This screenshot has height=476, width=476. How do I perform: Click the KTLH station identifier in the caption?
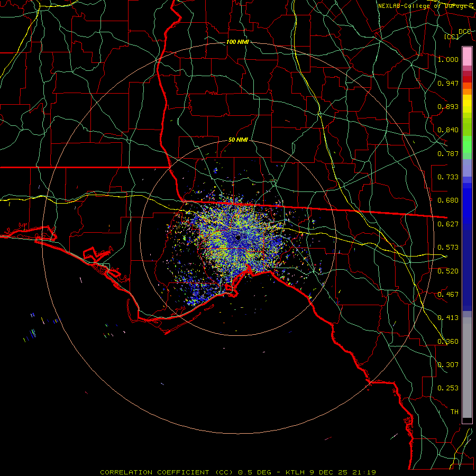pyautogui.click(x=296, y=472)
